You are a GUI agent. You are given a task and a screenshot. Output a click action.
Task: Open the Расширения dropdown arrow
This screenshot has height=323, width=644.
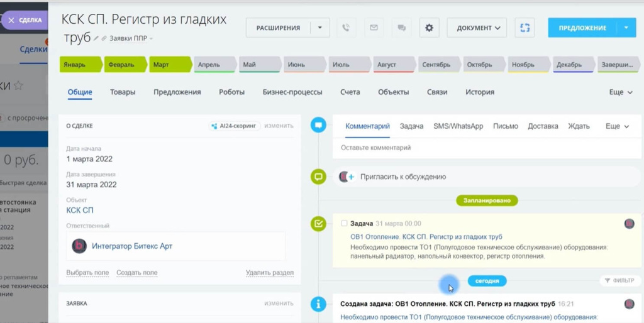tap(320, 28)
